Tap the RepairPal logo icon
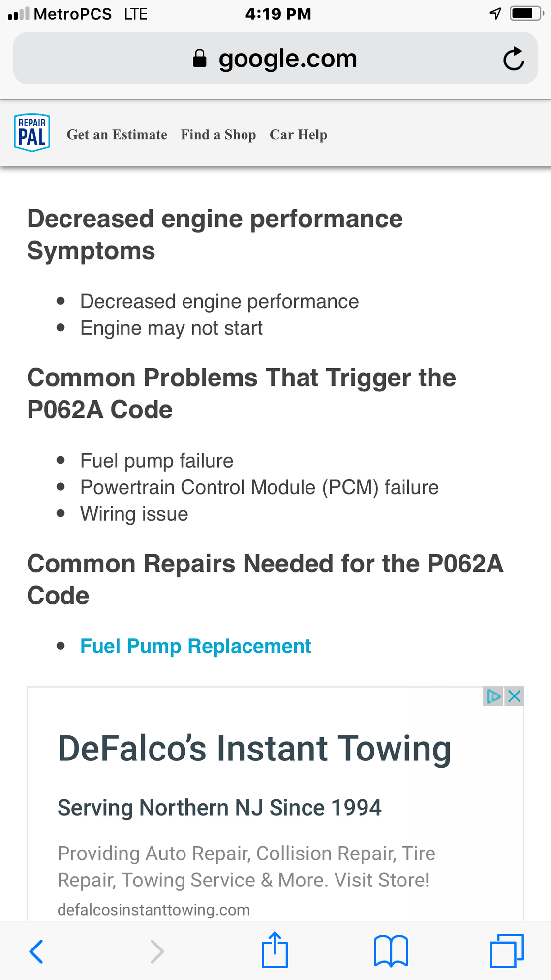The image size is (551, 980). 32,133
